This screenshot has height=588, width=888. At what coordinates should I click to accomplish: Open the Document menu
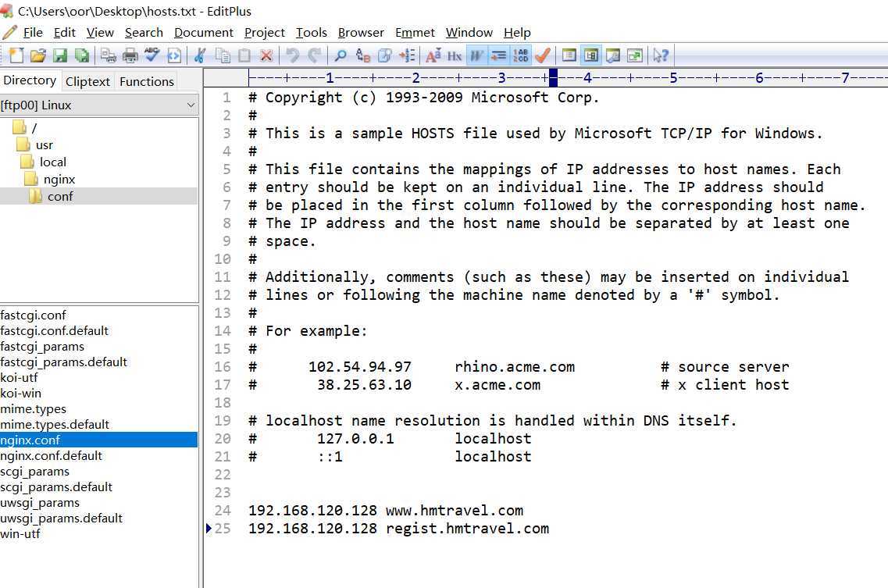pyautogui.click(x=204, y=32)
